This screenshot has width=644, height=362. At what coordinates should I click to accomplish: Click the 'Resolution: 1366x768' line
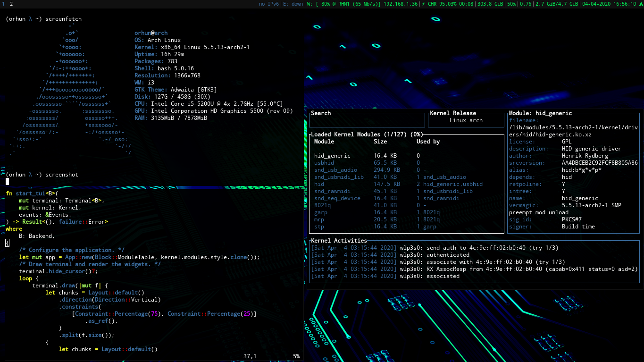(x=167, y=76)
